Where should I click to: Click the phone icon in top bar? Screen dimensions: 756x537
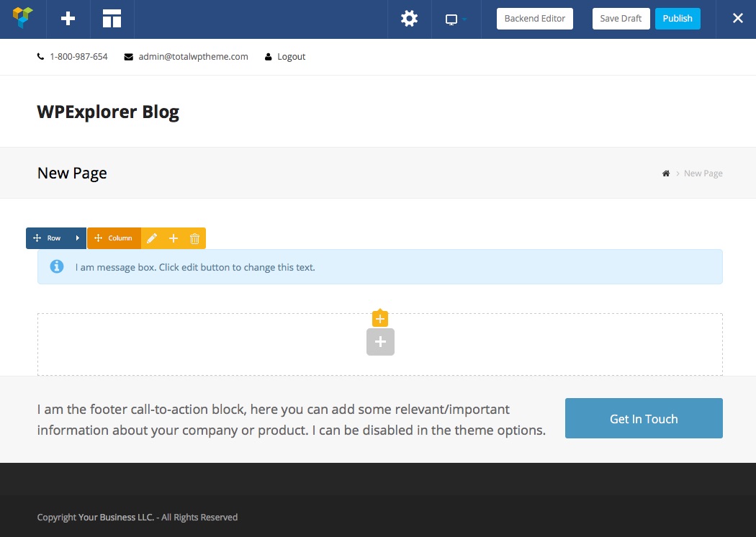40,56
